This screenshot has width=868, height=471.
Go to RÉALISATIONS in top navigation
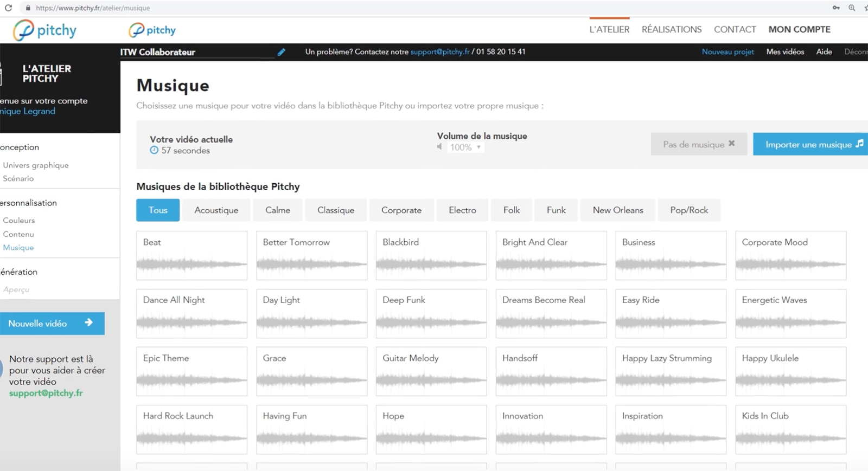672,29
